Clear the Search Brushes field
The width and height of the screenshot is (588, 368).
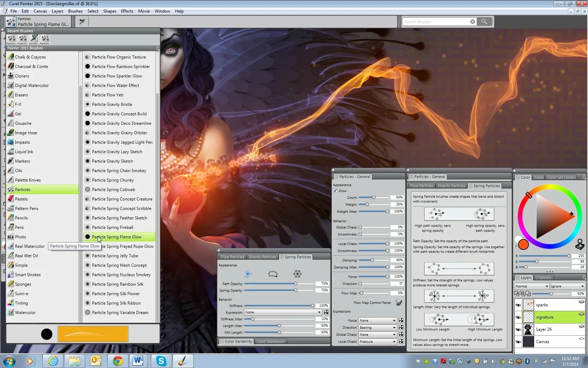[x=472, y=22]
